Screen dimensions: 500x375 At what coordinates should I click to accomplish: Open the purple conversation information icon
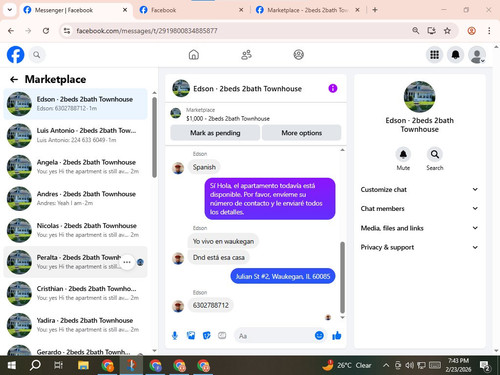pos(333,88)
